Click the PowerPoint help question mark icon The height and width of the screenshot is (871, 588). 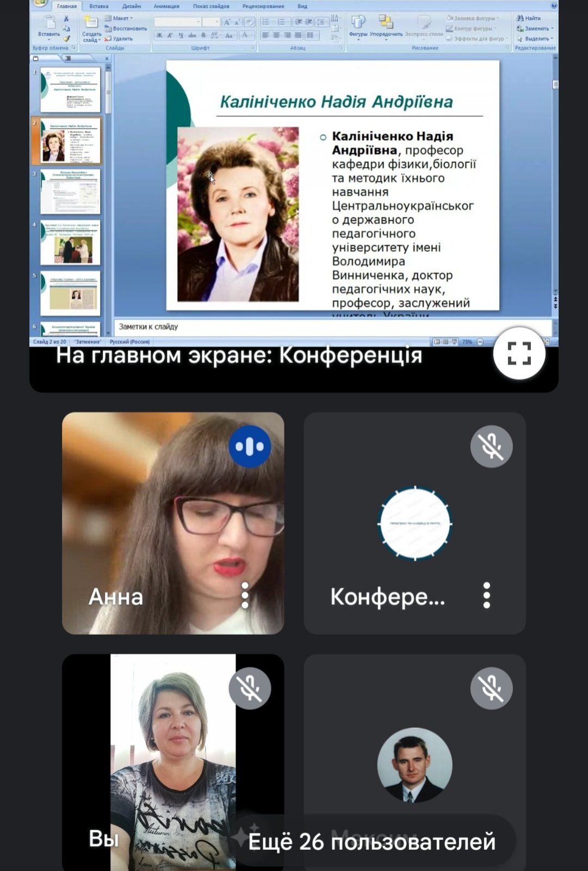(x=554, y=5)
